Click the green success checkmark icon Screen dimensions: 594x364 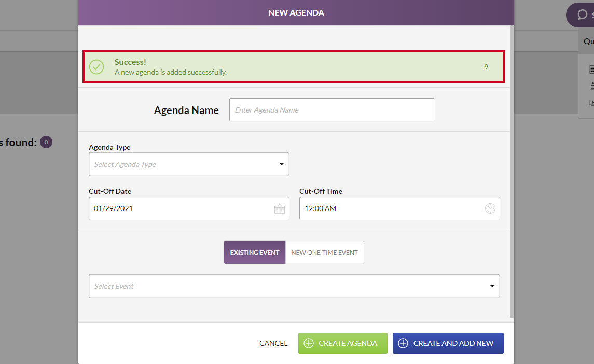pyautogui.click(x=96, y=67)
